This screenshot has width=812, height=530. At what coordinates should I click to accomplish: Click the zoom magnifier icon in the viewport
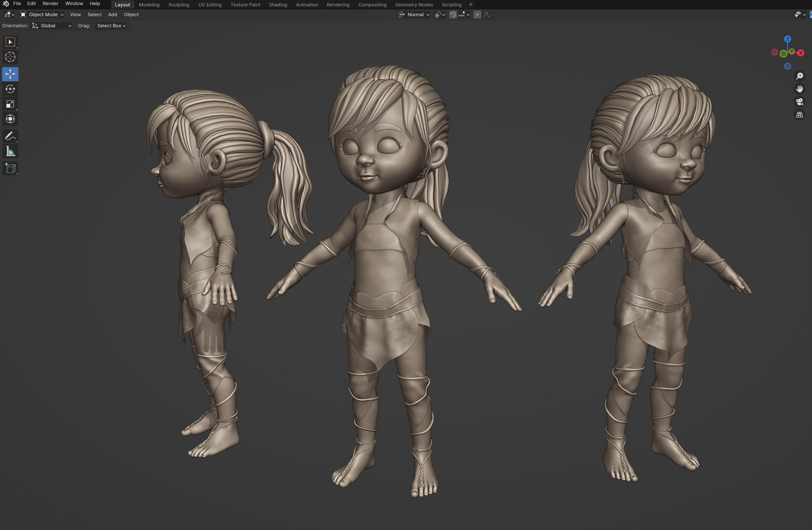pos(800,76)
